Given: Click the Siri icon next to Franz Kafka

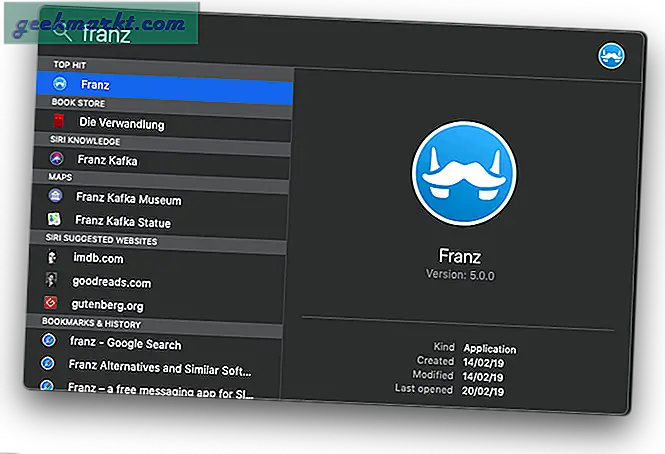Looking at the screenshot, I should click(56, 159).
